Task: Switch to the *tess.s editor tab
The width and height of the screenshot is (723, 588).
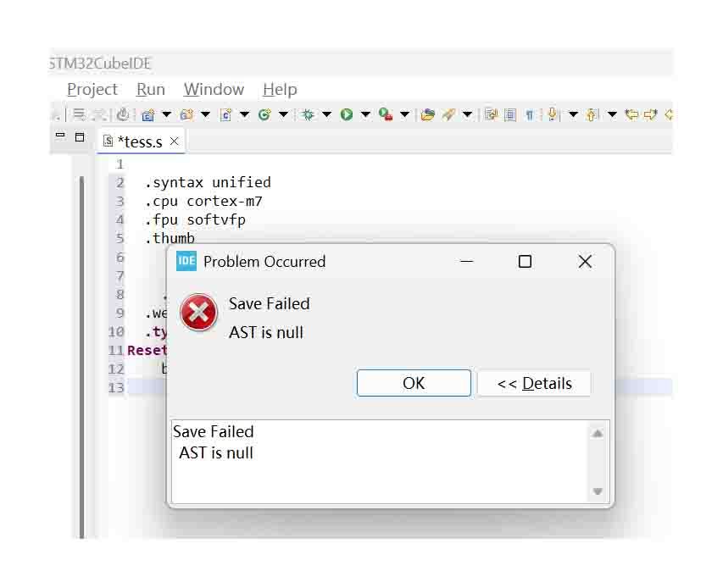Action: click(142, 141)
